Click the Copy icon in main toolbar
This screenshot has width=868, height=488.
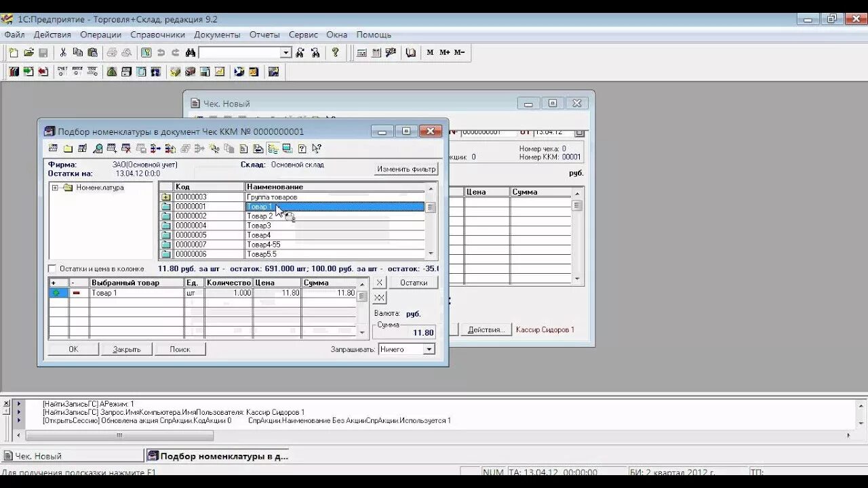click(78, 53)
